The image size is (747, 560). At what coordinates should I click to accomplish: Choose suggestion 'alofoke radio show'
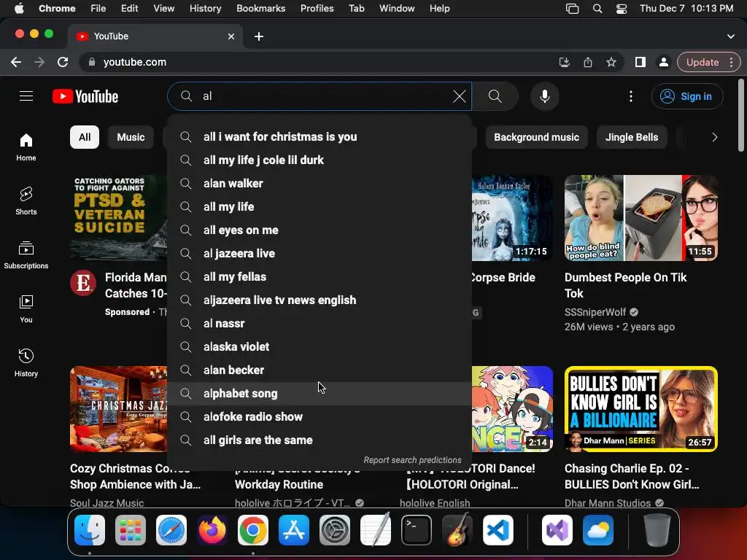[320, 416]
